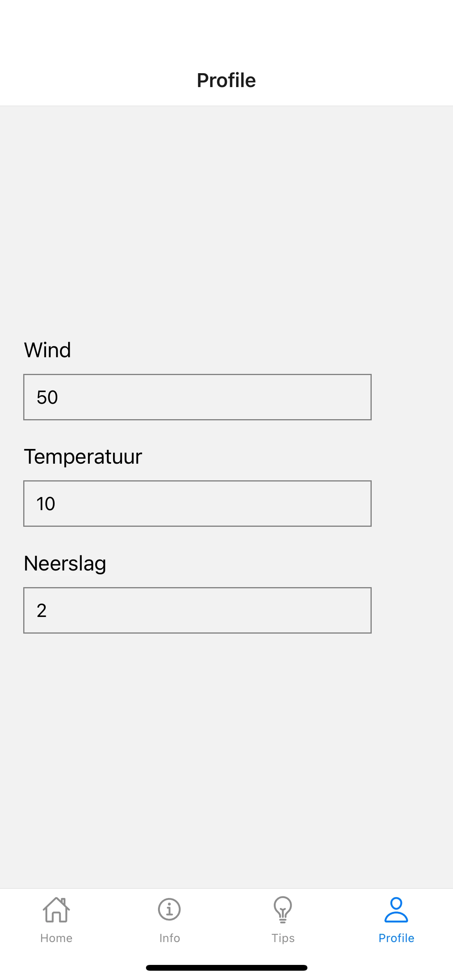Image resolution: width=453 pixels, height=980 pixels.
Task: Tap the Temperatuur label
Action: click(x=83, y=456)
